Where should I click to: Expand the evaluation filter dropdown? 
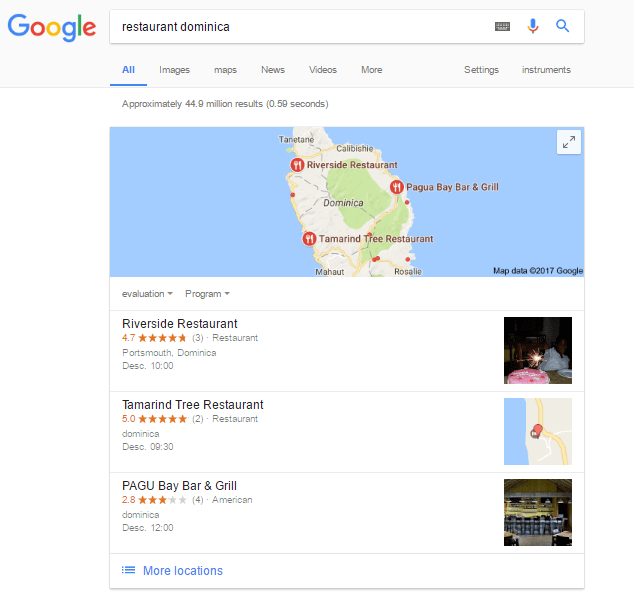tap(147, 294)
